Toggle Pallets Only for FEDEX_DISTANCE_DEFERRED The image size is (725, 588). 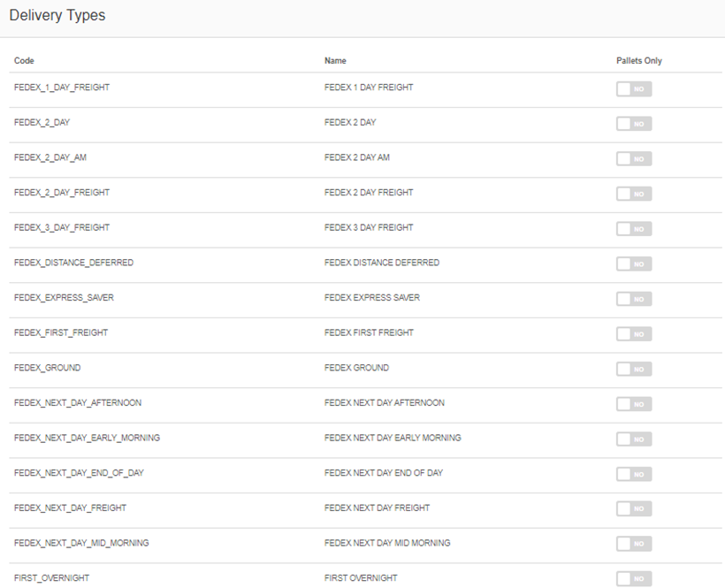pyautogui.click(x=634, y=264)
